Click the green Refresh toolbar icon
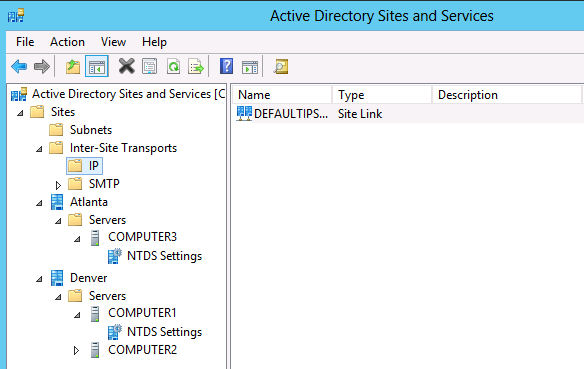The image size is (584, 369). 174,67
